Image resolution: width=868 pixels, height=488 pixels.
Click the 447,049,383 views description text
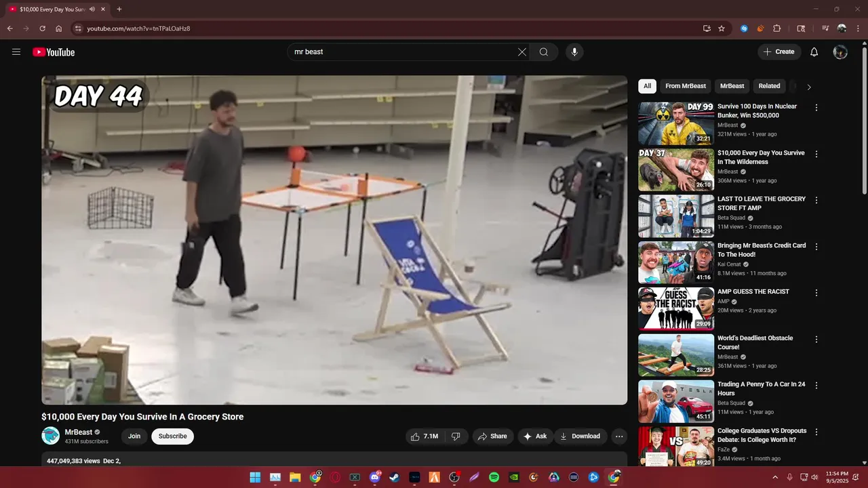click(x=73, y=461)
